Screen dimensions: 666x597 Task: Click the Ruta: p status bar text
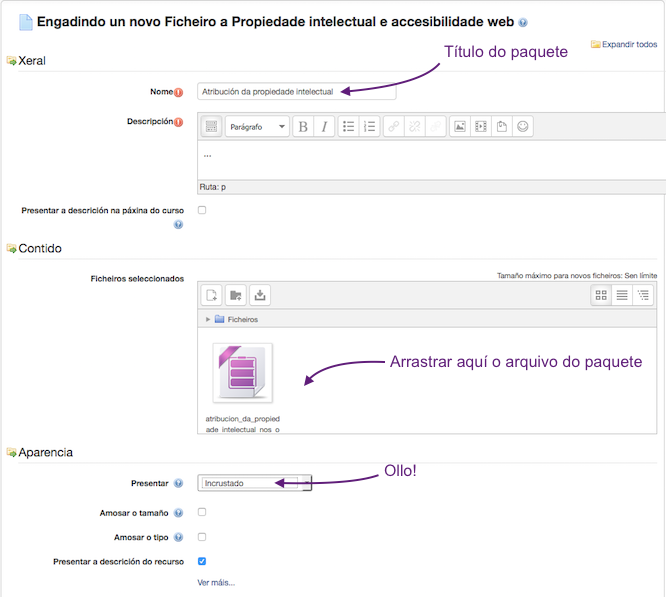(x=212, y=187)
